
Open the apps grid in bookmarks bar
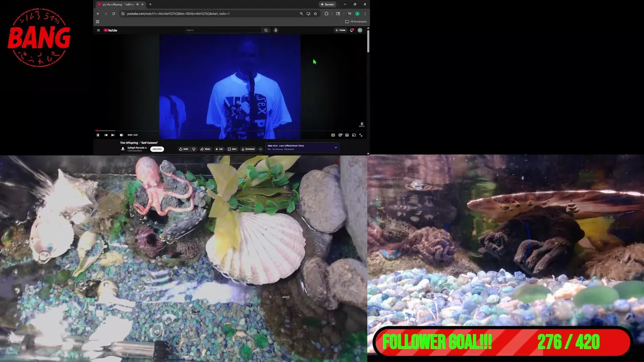(x=98, y=22)
